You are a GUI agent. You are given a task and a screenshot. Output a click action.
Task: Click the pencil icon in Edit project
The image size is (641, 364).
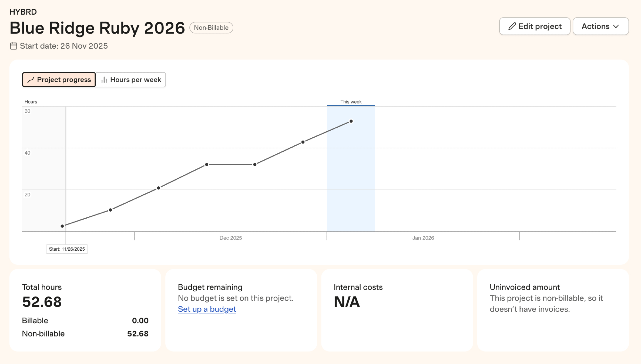tap(512, 26)
